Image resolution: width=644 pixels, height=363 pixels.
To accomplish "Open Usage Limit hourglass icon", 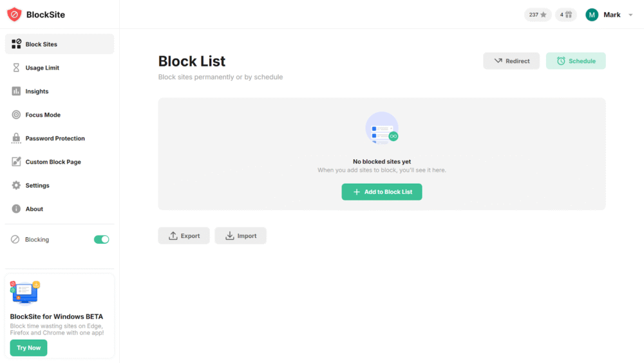I will [x=16, y=68].
